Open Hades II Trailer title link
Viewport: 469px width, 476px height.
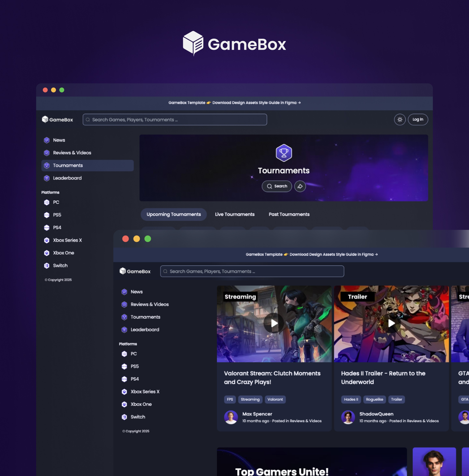coord(383,378)
